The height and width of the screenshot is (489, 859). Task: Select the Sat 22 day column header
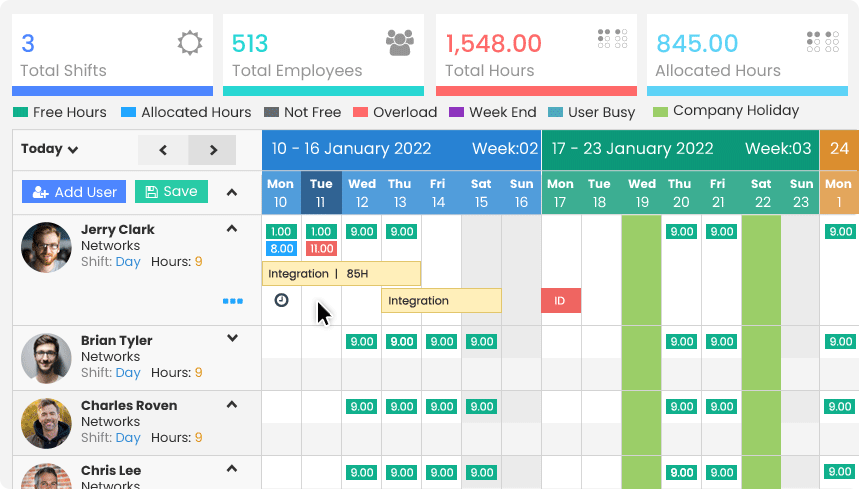pyautogui.click(x=762, y=193)
